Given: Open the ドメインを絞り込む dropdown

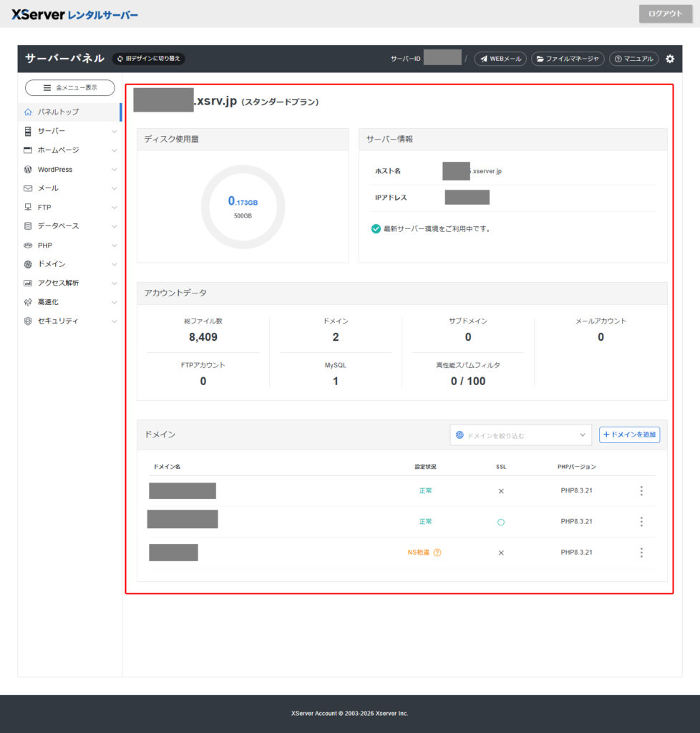Looking at the screenshot, I should click(x=520, y=435).
